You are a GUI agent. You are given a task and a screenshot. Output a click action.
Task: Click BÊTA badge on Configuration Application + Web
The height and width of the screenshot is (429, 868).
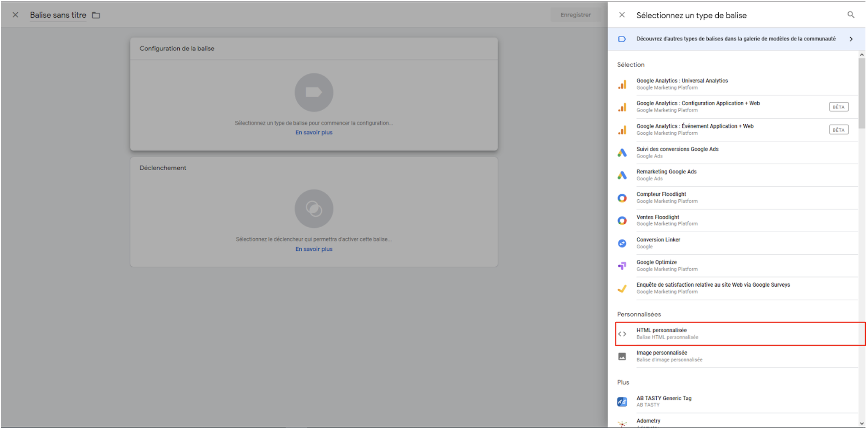838,107
